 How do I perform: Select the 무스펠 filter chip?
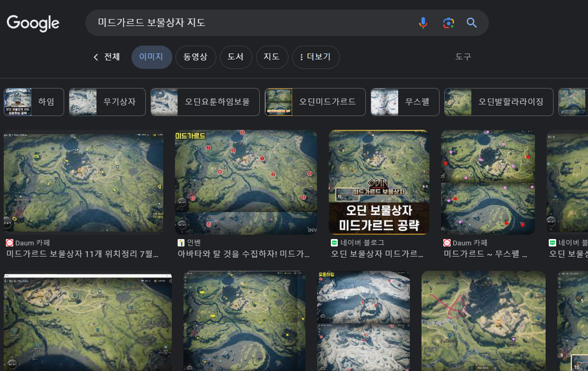405,102
